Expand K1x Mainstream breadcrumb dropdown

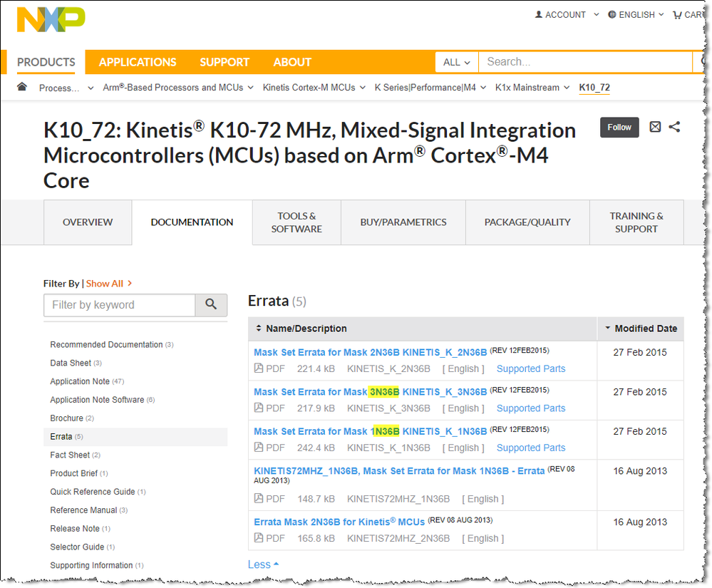tap(567, 88)
